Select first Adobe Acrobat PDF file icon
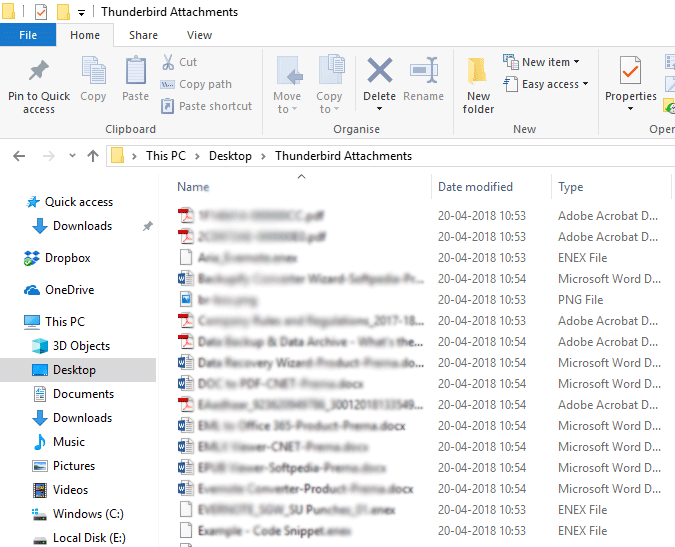 click(x=186, y=216)
